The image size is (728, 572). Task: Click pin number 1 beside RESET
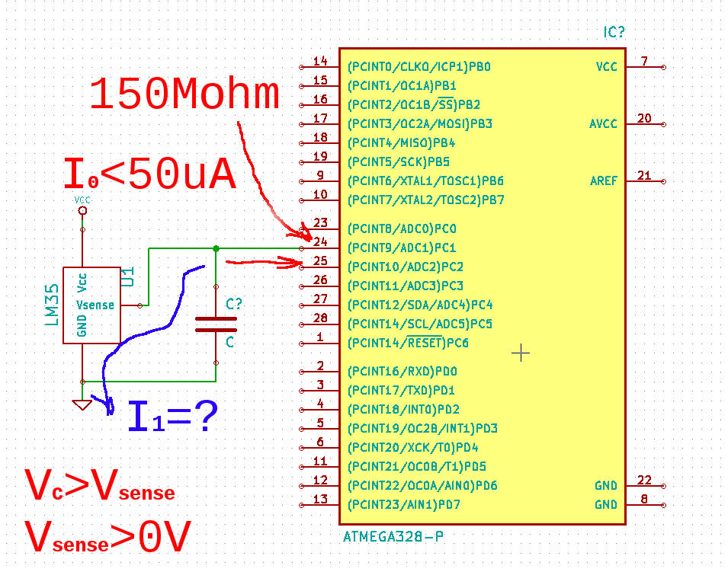[x=320, y=337]
